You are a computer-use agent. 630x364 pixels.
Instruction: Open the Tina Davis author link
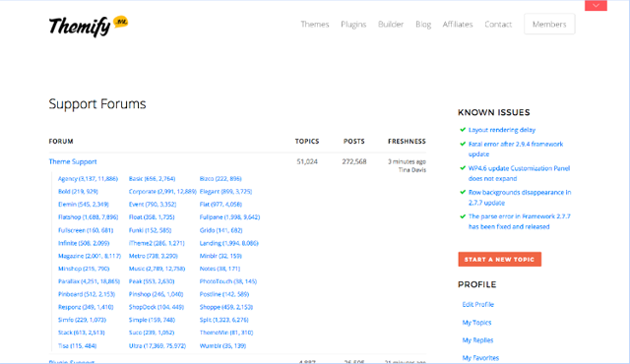(411, 170)
